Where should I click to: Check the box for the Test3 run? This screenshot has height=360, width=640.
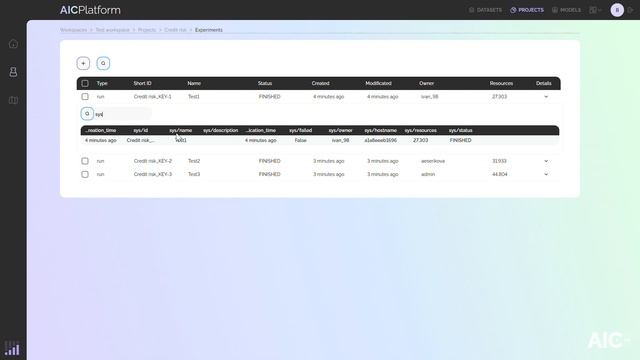(x=85, y=174)
